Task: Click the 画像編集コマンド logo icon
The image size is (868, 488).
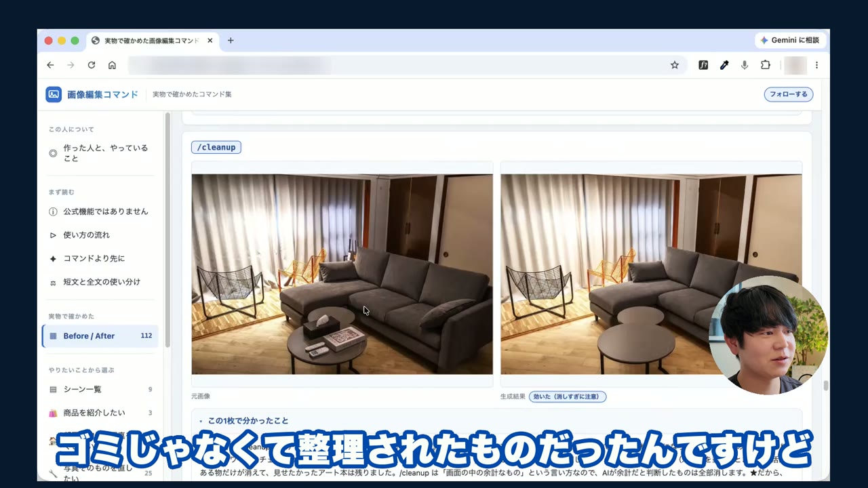Action: (54, 94)
